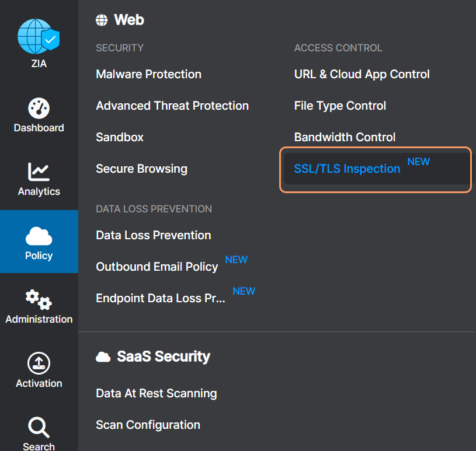Image resolution: width=476 pixels, height=451 pixels.
Task: Click the Web globe icon
Action: click(x=102, y=20)
